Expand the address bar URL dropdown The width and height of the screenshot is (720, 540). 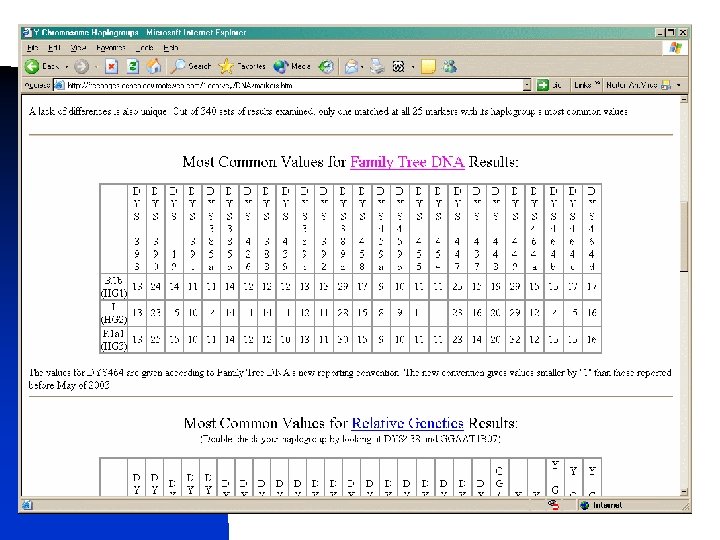[527, 85]
